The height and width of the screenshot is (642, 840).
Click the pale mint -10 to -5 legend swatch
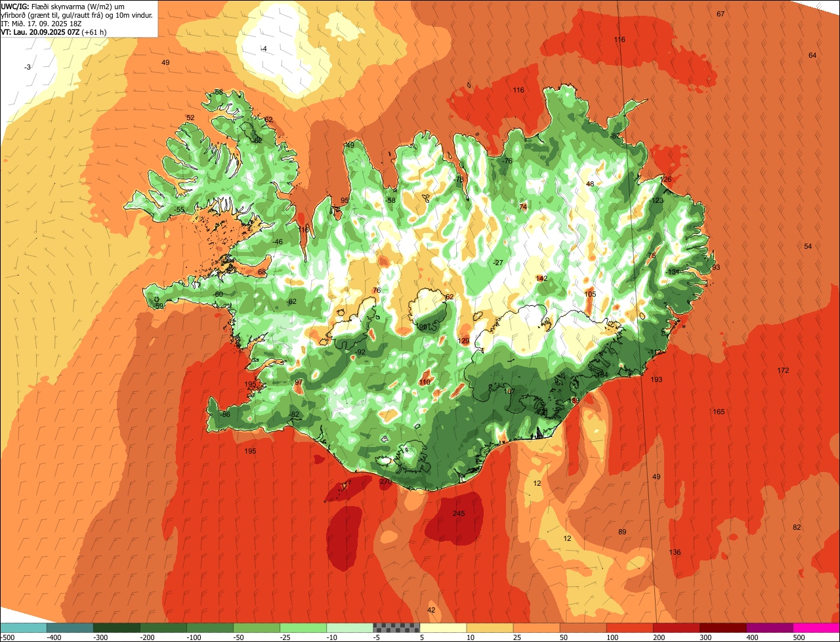tap(350, 628)
